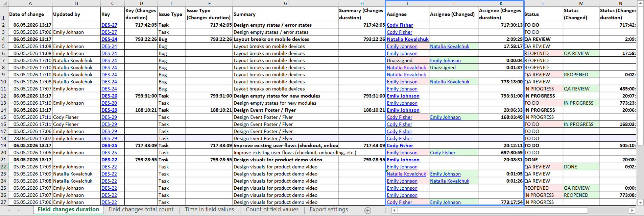Open the Export settings sheet tab
644x216 pixels.
pyautogui.click(x=329, y=210)
